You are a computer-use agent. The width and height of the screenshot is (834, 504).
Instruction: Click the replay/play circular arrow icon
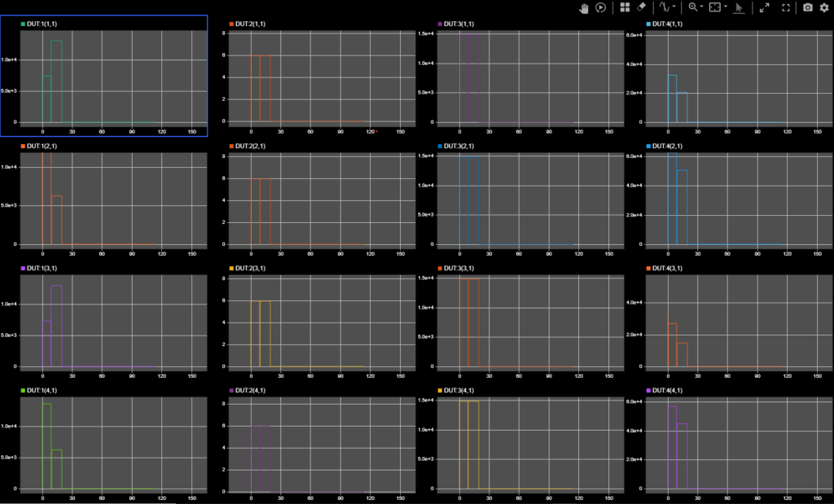(600, 7)
